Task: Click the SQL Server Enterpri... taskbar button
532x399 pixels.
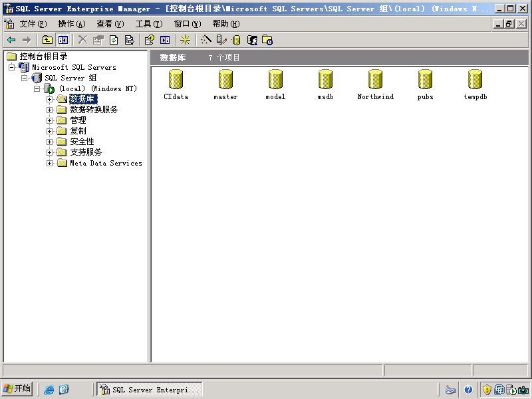Action: 150,390
